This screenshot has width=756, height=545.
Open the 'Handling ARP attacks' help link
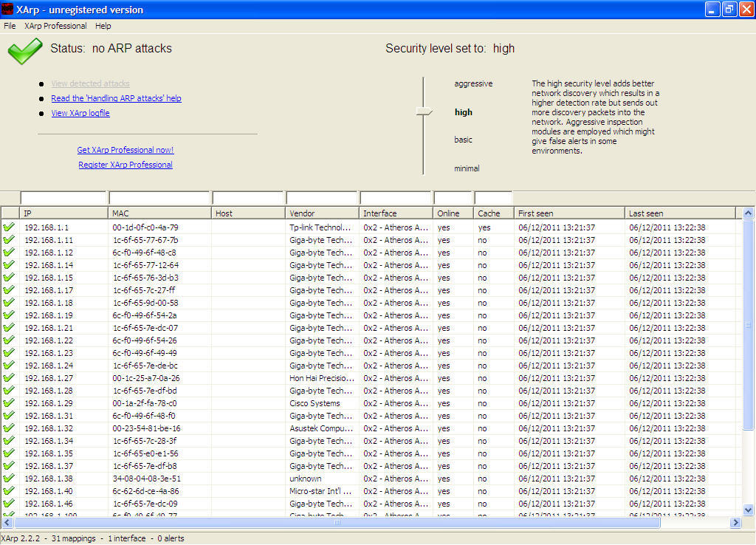[x=116, y=98]
